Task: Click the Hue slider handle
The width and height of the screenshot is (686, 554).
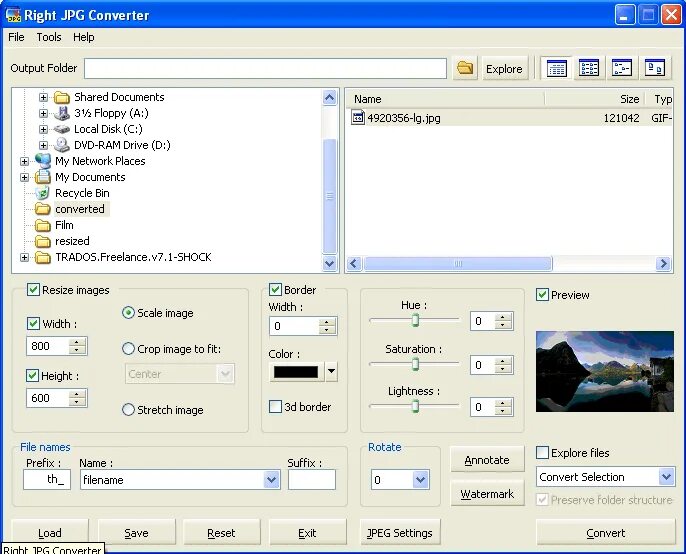Action: pyautogui.click(x=415, y=320)
